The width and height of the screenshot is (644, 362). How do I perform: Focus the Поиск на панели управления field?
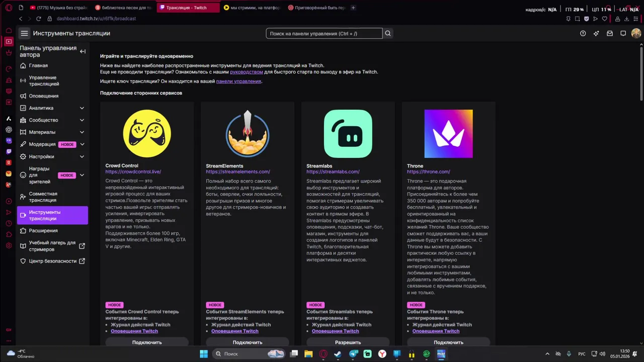coord(324,33)
